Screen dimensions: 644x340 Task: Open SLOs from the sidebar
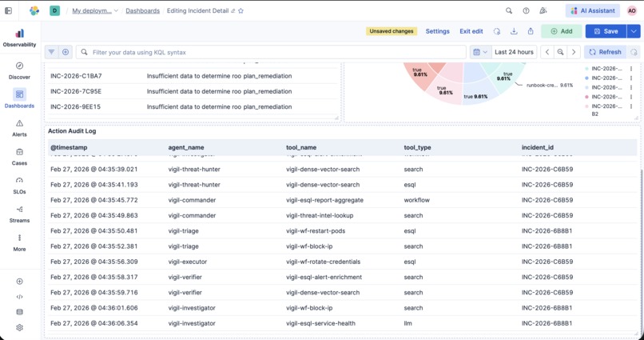pos(19,186)
